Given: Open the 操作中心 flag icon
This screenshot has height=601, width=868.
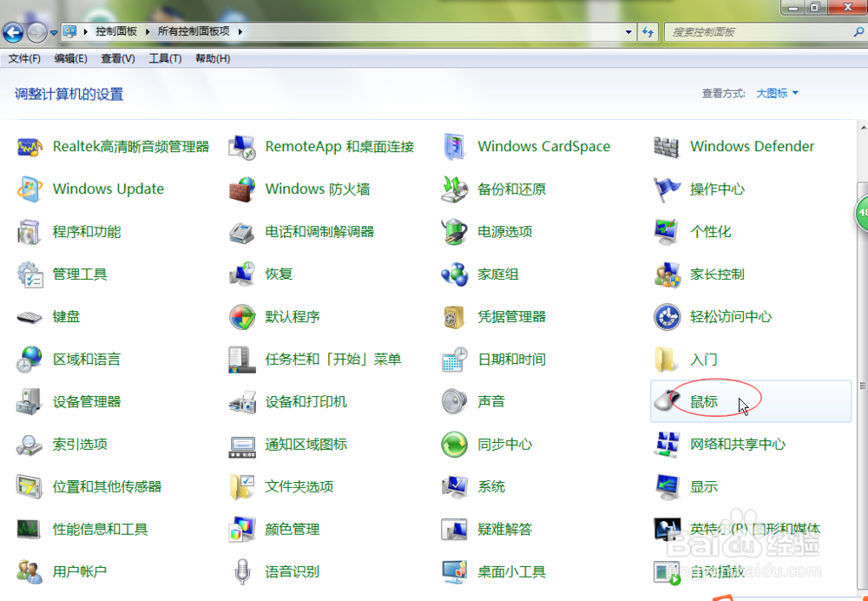Looking at the screenshot, I should 667,189.
